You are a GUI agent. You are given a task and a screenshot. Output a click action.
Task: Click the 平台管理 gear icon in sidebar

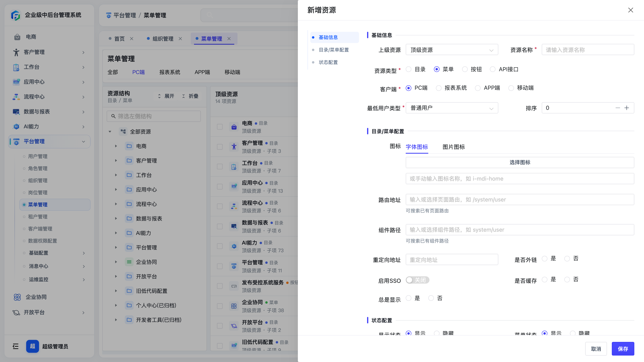[x=16, y=142]
